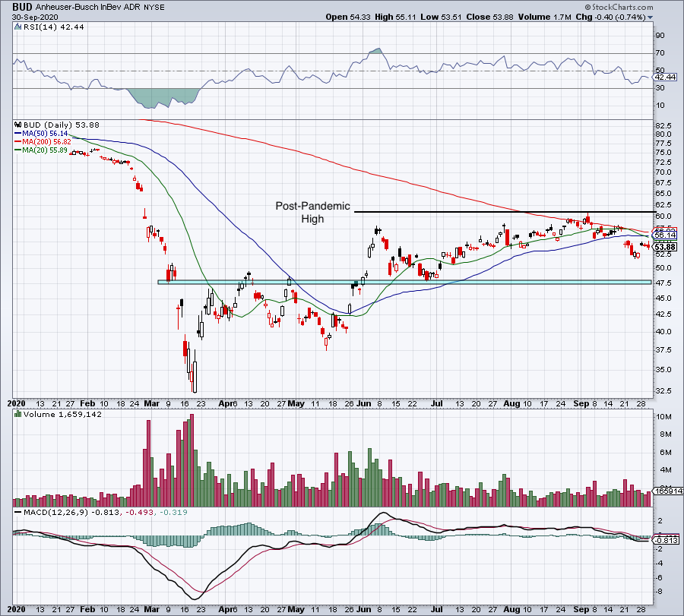Click the 30-Sep-2020 date label

35,17
